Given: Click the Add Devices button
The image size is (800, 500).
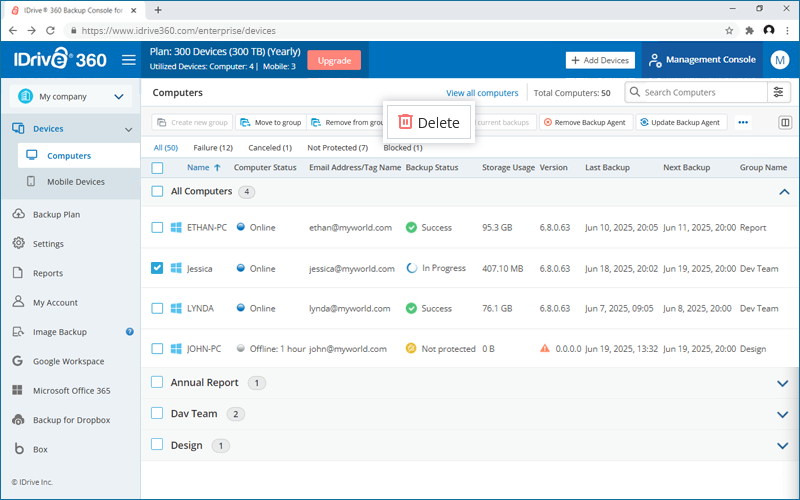Looking at the screenshot, I should pos(600,60).
